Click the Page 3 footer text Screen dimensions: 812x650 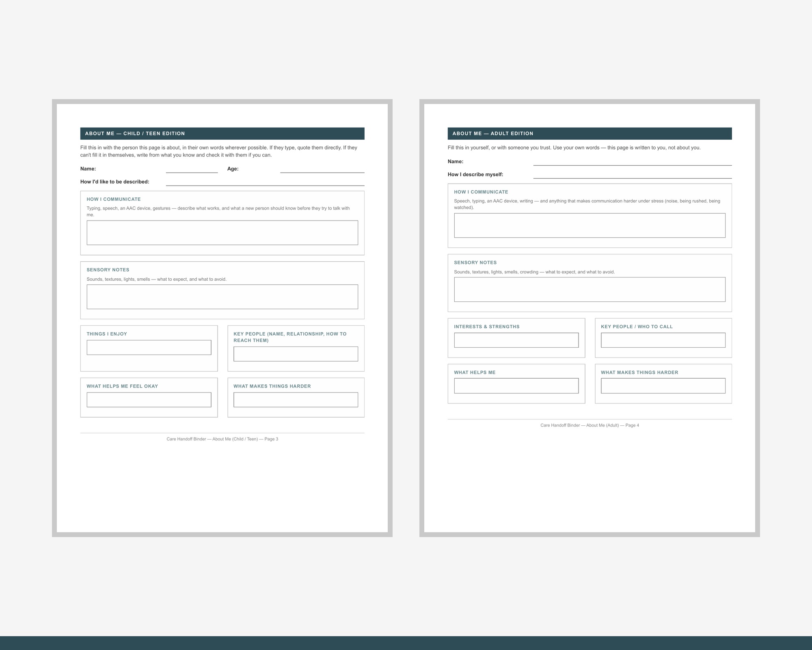click(x=222, y=439)
